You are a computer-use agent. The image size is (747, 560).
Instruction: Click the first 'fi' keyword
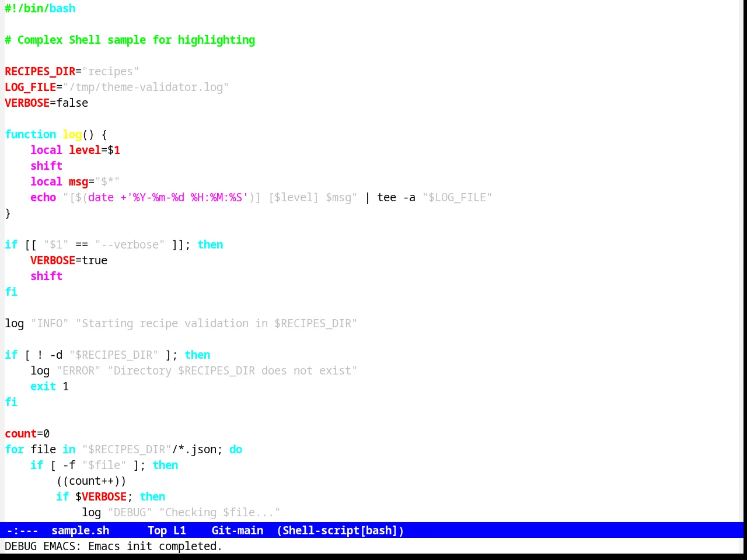tap(11, 292)
